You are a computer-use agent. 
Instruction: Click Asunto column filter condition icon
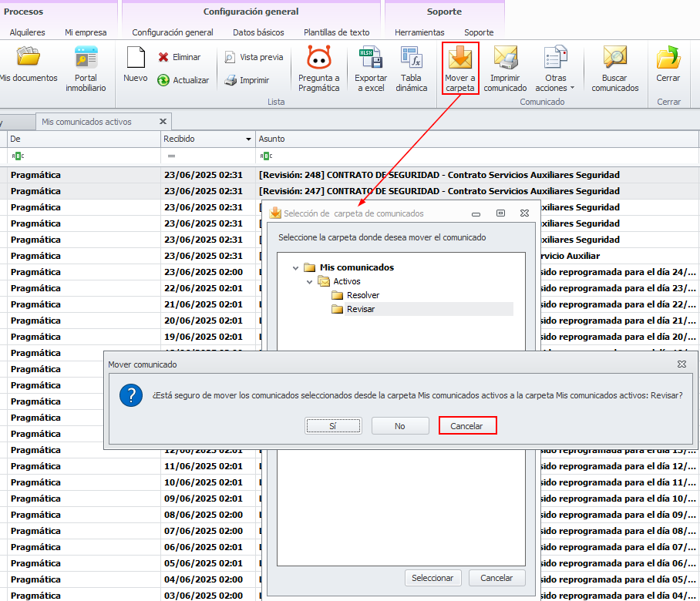pos(266,156)
